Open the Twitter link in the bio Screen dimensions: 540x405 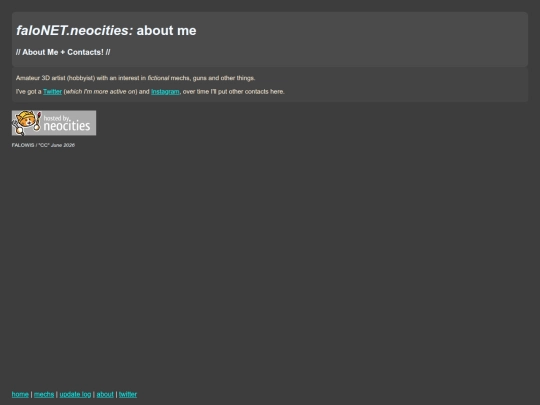pos(52,92)
